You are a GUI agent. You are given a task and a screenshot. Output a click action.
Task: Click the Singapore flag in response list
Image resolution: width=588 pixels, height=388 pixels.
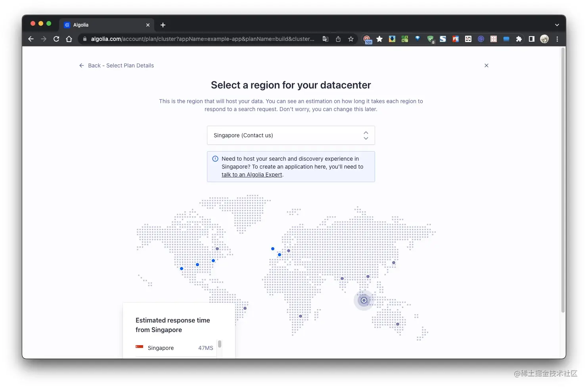139,347
